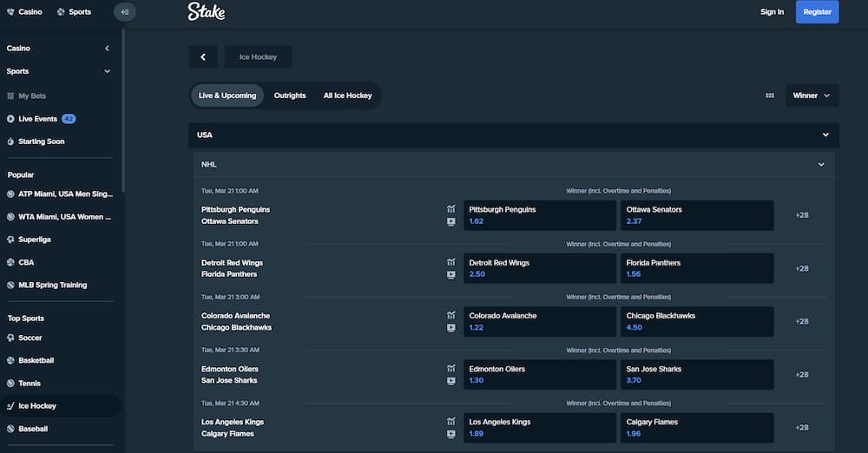This screenshot has width=868, height=453.
Task: Click the Ice Hockey breadcrumb button
Action: click(258, 57)
